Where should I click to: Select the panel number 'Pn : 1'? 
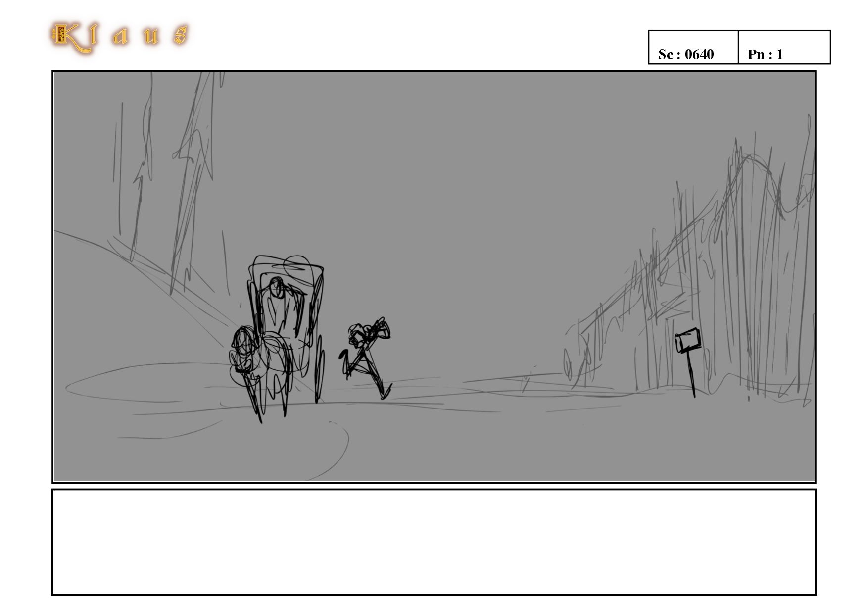(765, 54)
